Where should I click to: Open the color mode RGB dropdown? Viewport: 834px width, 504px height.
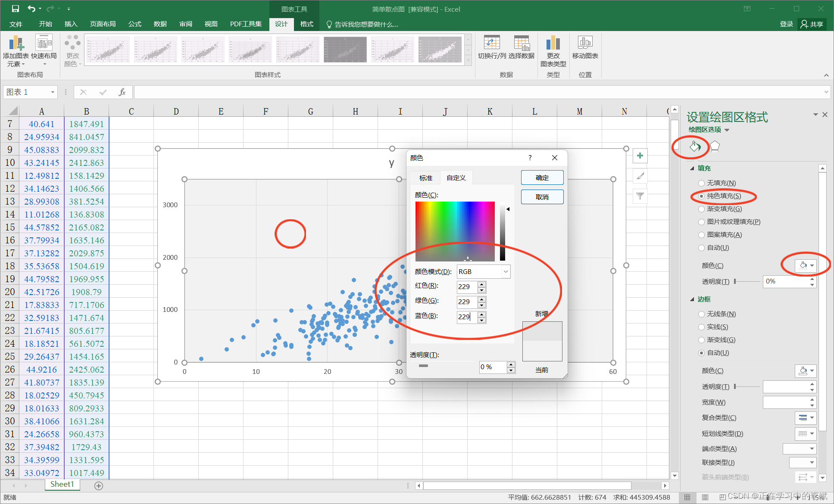coord(506,272)
